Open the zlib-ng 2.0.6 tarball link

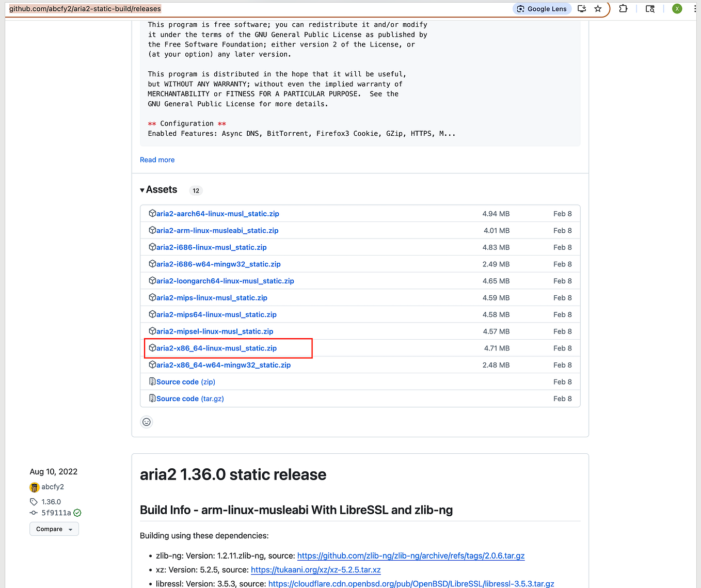pos(410,556)
